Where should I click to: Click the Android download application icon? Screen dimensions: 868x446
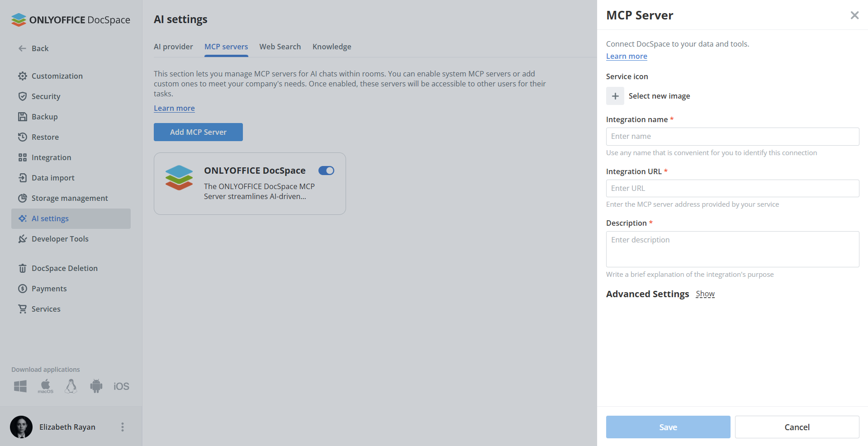(x=96, y=386)
